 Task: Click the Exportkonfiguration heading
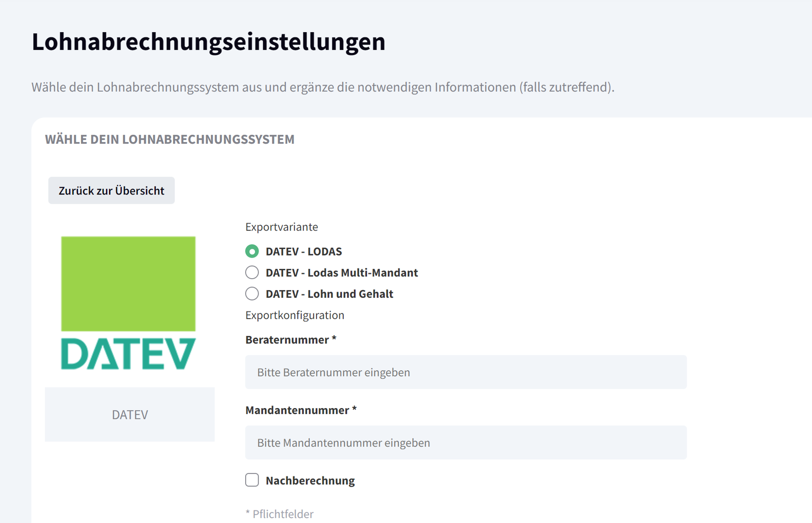pyautogui.click(x=295, y=315)
